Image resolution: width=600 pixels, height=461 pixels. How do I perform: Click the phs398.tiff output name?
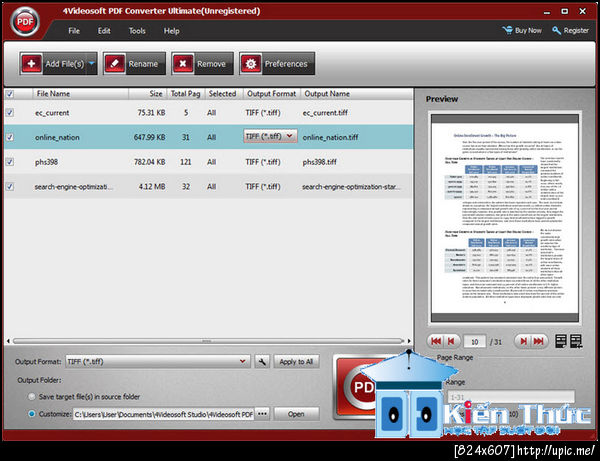point(320,162)
